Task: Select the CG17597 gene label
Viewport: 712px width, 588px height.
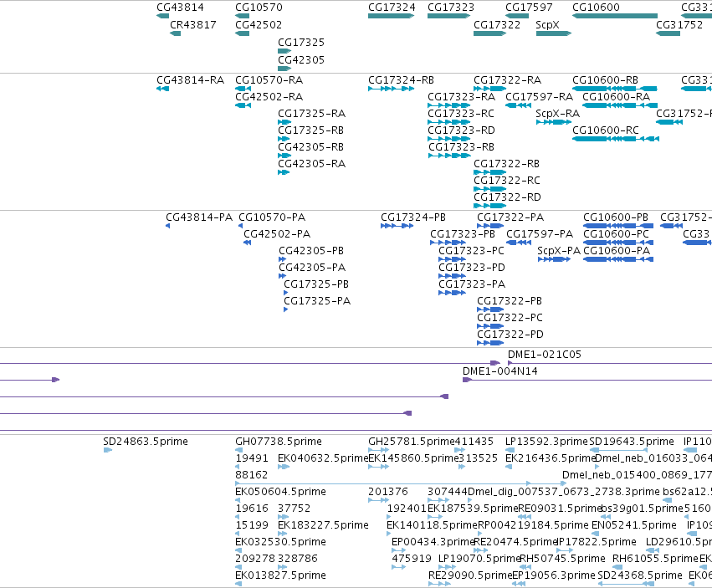Action: 529,8
